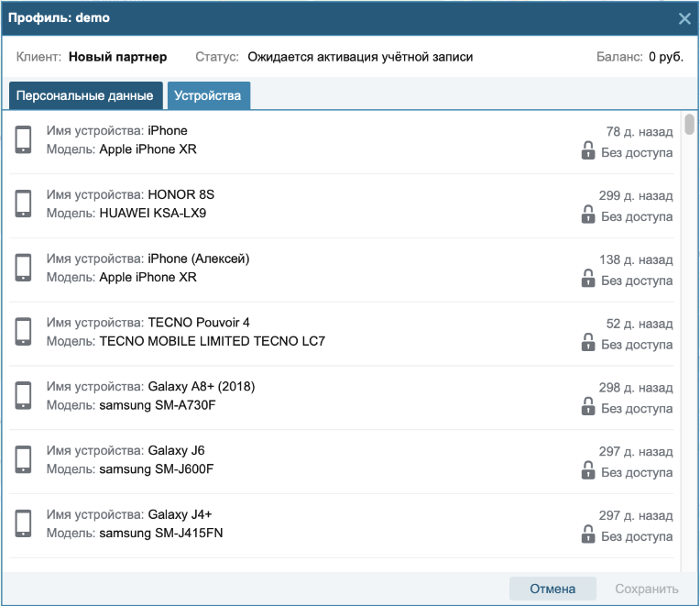Toggle the access lock for the Galaxy J6
The image size is (700, 606).
588,470
